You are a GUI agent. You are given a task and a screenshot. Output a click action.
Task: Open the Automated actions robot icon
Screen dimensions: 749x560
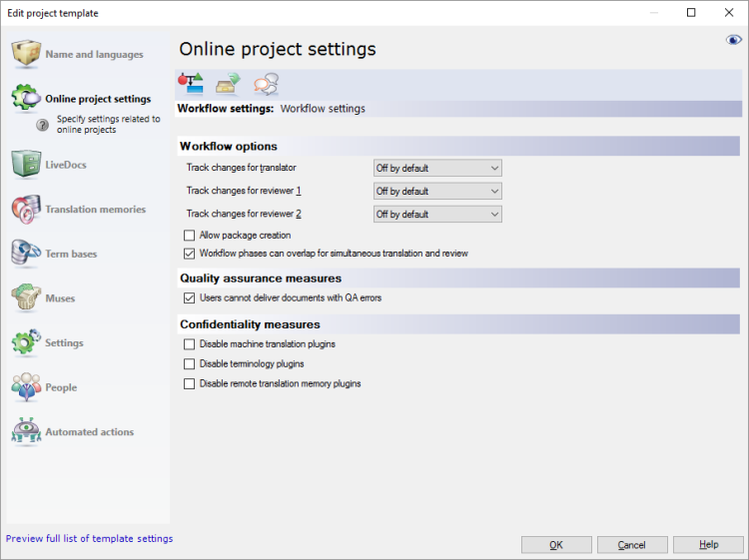pyautogui.click(x=26, y=431)
